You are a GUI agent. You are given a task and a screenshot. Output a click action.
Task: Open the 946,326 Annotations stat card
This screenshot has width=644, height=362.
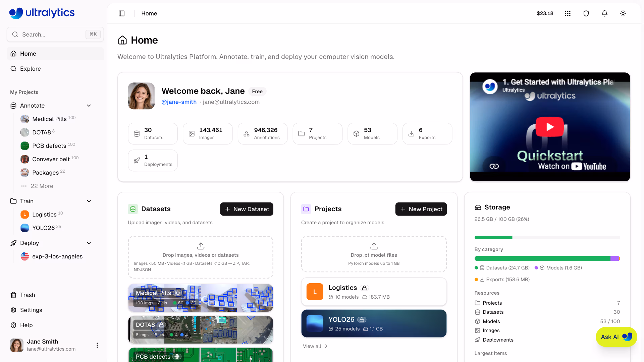263,133
